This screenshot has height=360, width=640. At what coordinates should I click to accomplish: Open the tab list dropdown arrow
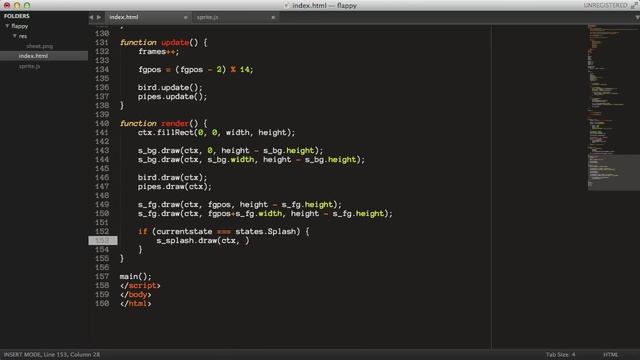(637, 17)
